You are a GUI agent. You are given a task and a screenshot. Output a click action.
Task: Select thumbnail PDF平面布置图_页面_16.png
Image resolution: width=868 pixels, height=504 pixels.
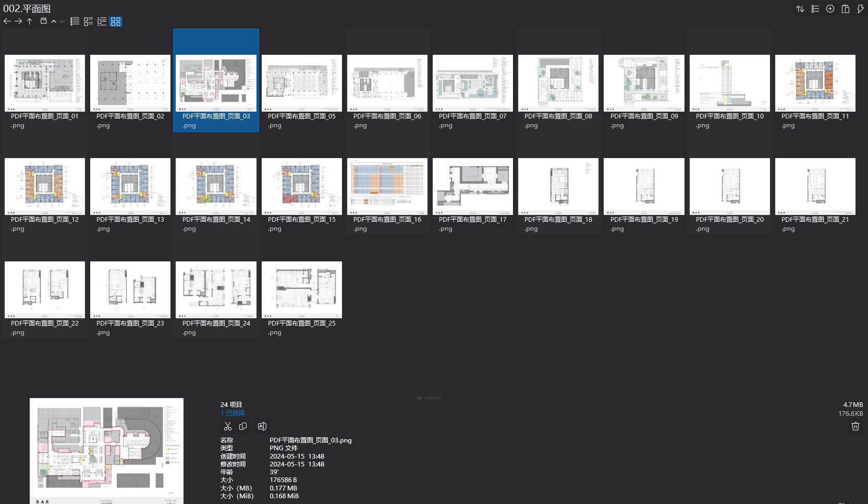[387, 186]
